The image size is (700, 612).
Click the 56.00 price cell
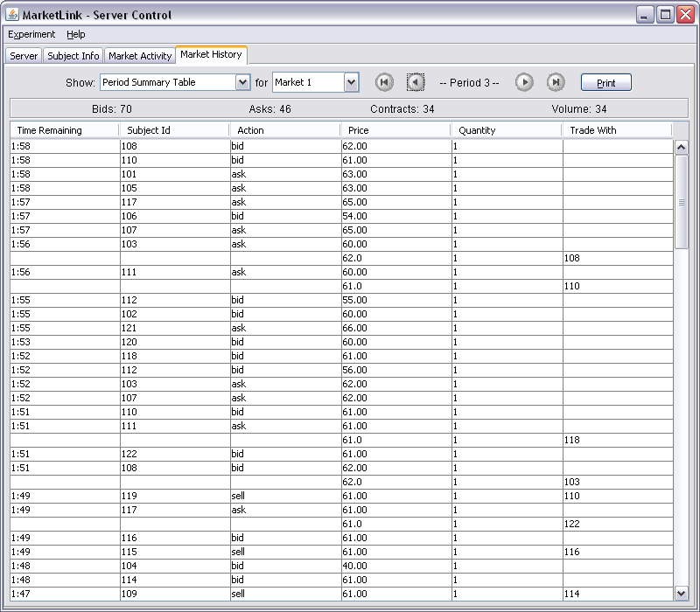tap(397, 370)
